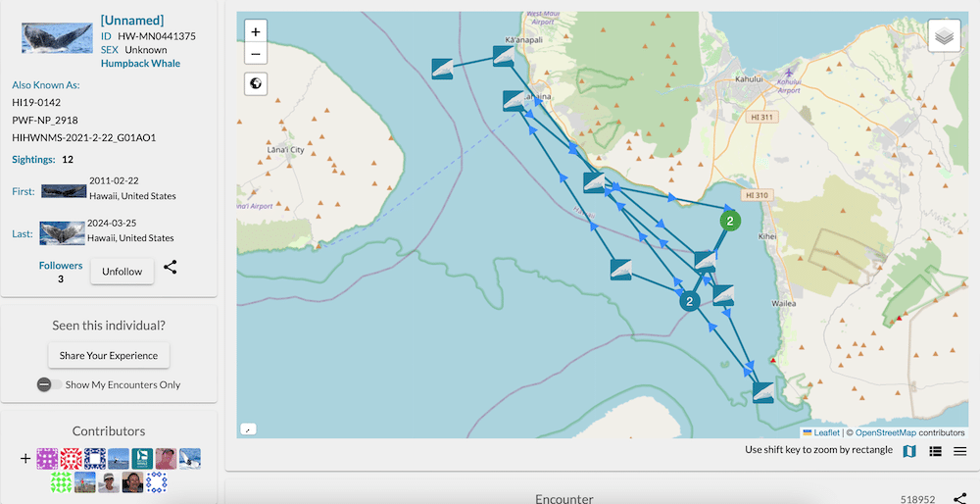
Task: Open the teal whale logo contributor avatar
Action: 142,458
